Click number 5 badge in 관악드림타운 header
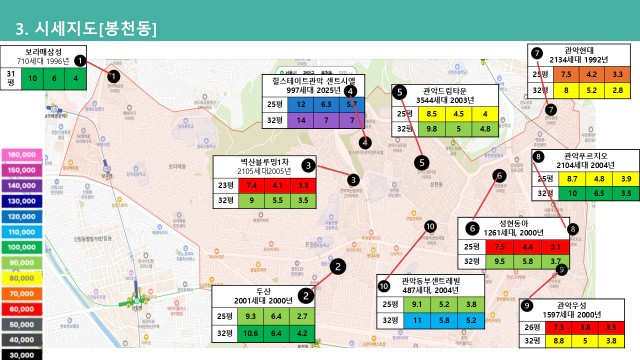Viewport: 640px width, 360px height. point(400,93)
